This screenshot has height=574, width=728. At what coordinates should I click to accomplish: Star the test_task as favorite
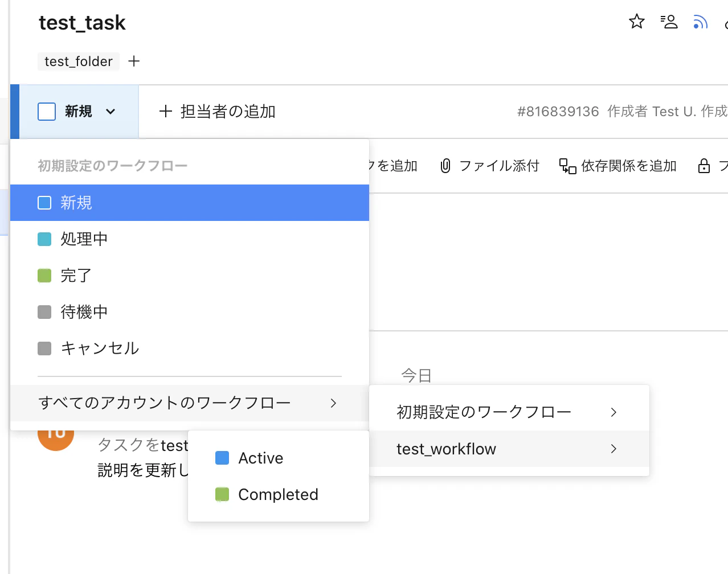[x=636, y=22]
